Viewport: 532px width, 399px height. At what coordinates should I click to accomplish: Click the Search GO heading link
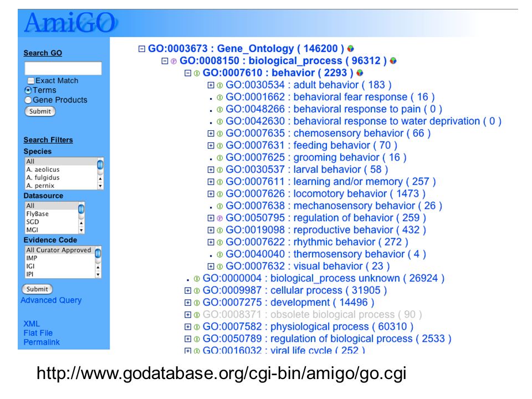coord(43,53)
